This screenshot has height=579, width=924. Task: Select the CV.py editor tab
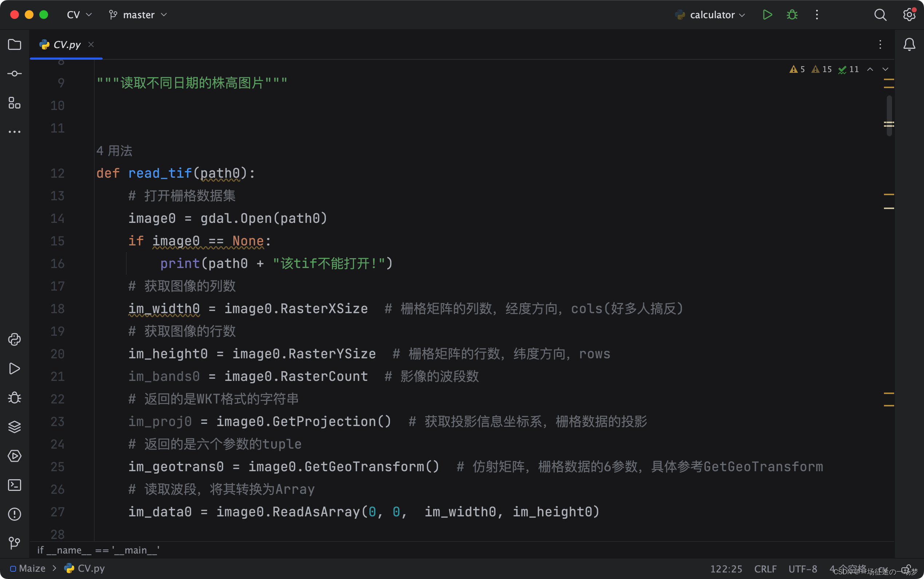click(66, 44)
